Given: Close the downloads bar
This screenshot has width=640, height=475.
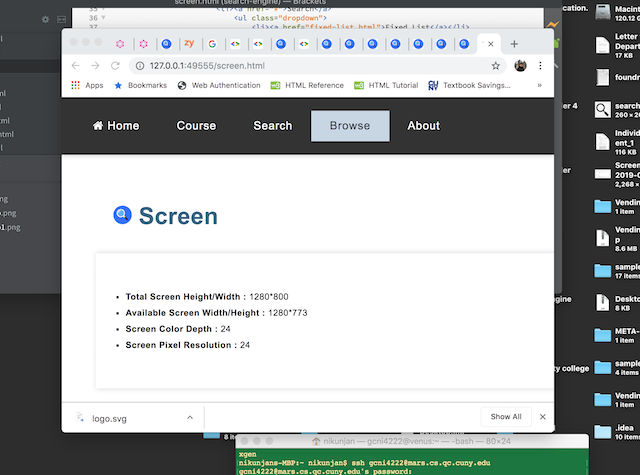Looking at the screenshot, I should pos(542,416).
